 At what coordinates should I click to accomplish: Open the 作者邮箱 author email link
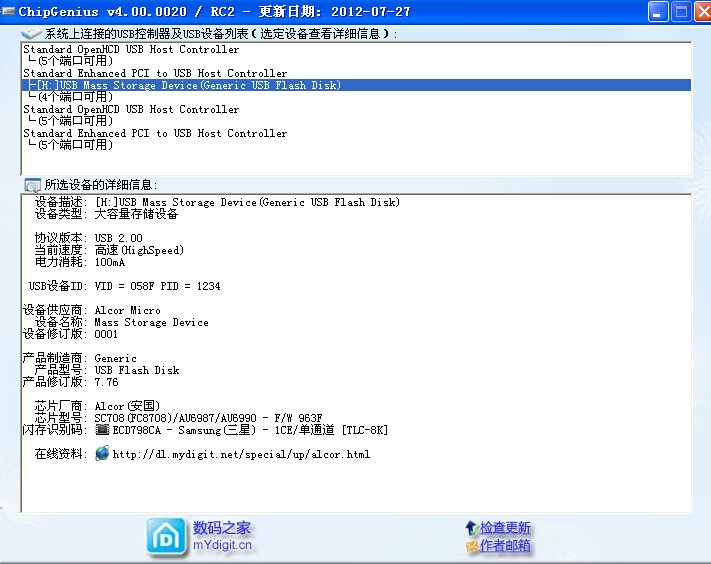pos(505,546)
